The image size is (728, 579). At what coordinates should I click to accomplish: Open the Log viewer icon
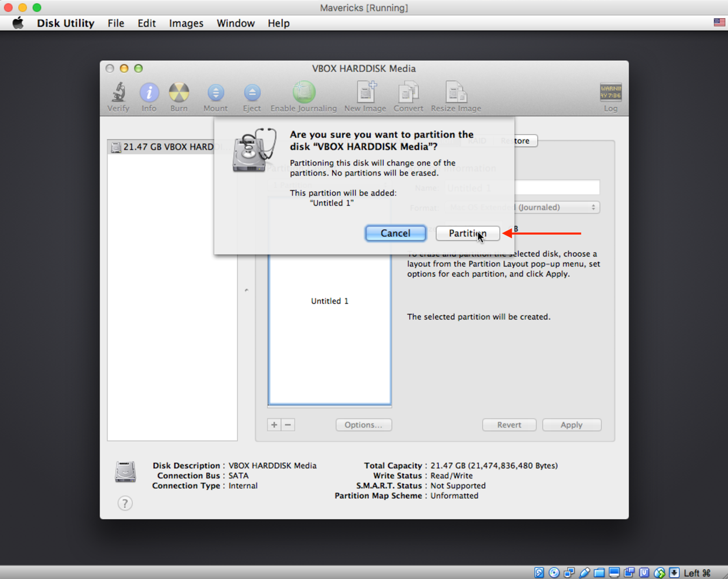coord(610,93)
